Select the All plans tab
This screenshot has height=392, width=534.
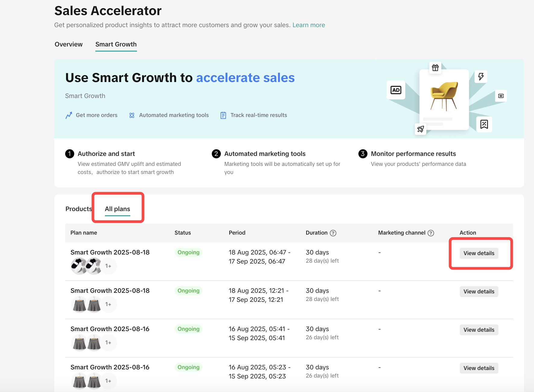[x=117, y=209]
